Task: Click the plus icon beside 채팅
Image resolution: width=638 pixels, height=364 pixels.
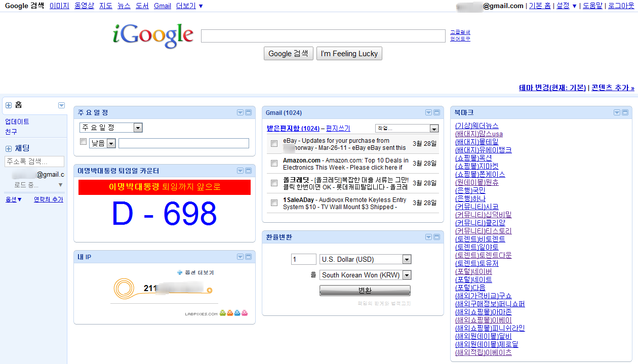Action: point(9,149)
